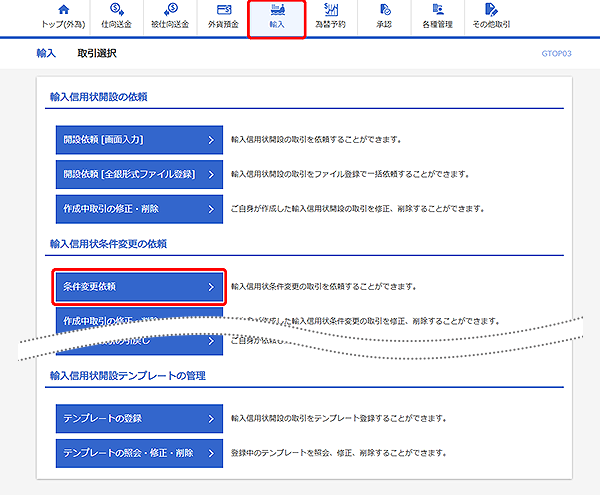Image resolution: width=600 pixels, height=495 pixels.
Task: Click the テンプレートの登録 button
Action: pos(139,418)
